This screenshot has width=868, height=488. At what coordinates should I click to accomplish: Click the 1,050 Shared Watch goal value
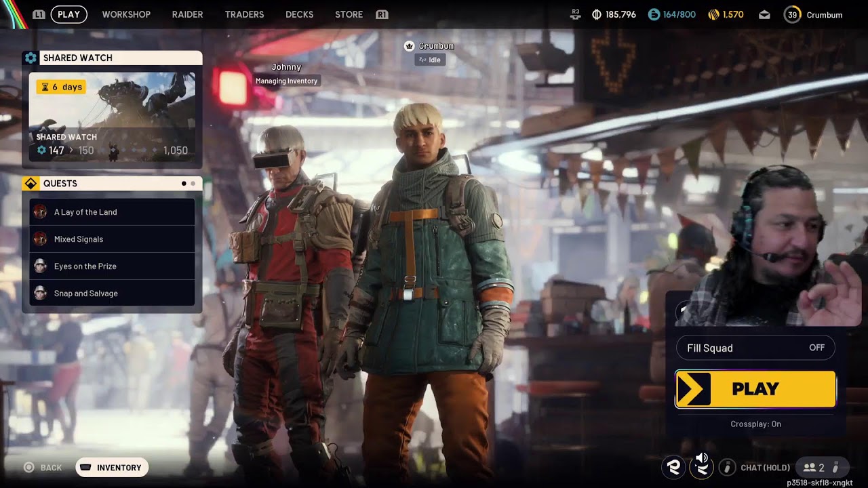pyautogui.click(x=176, y=150)
